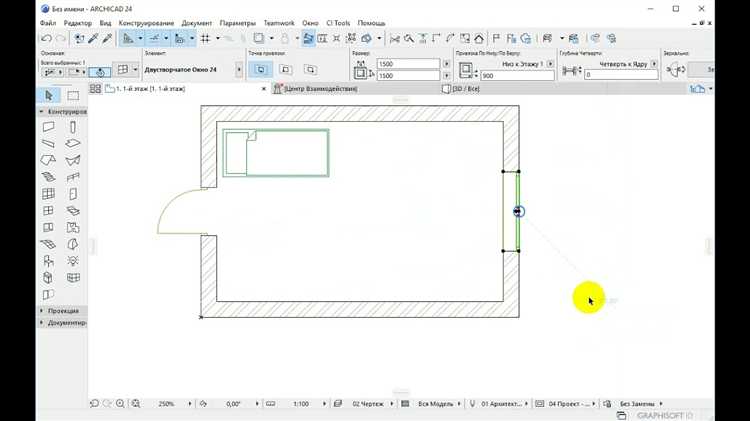Toggle the grid snap icon
The image size is (750, 421).
point(205,38)
